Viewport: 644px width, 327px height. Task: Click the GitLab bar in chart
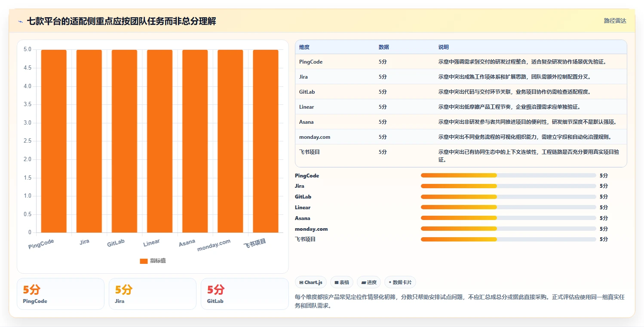(124, 141)
